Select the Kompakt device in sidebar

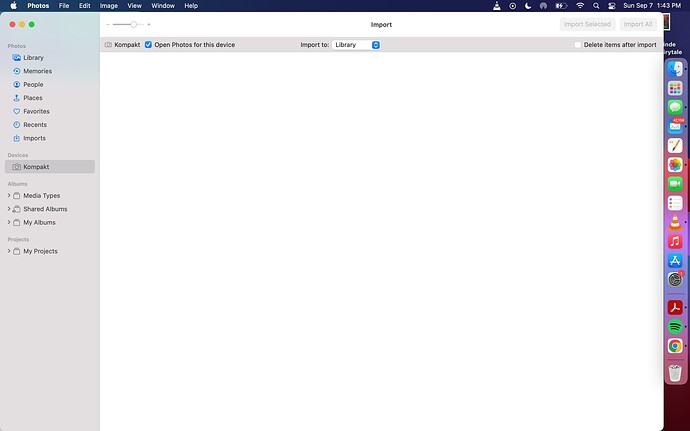(x=50, y=167)
